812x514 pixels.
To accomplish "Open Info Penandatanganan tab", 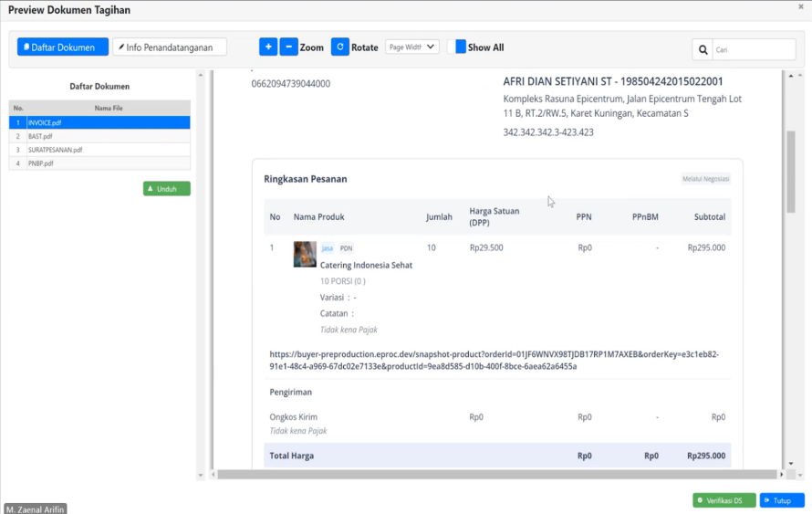I will tap(169, 47).
